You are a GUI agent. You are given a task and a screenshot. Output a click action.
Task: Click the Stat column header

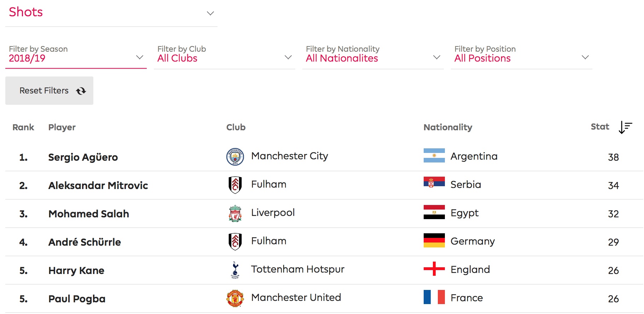(600, 127)
